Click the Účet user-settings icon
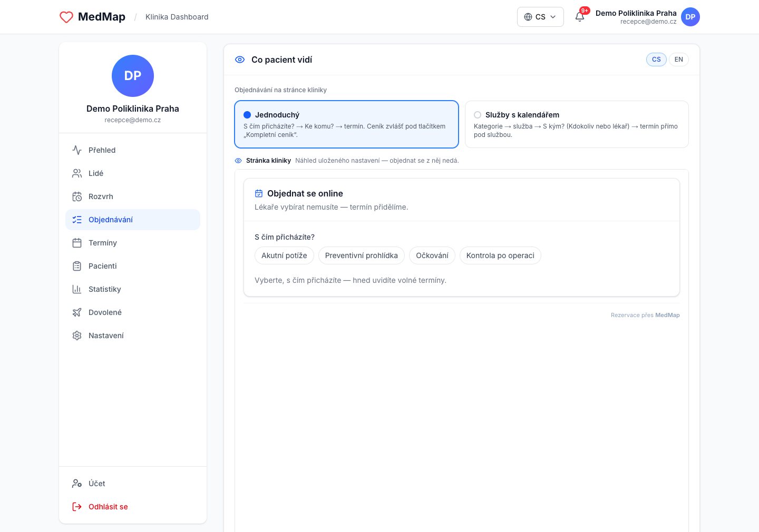Viewport: 759px width, 532px height. 77,484
